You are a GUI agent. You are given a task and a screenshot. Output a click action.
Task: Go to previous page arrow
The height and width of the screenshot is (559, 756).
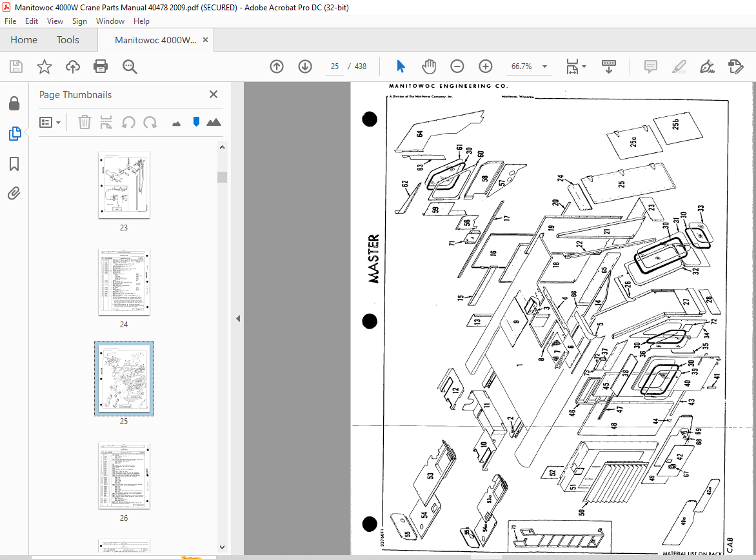[277, 66]
